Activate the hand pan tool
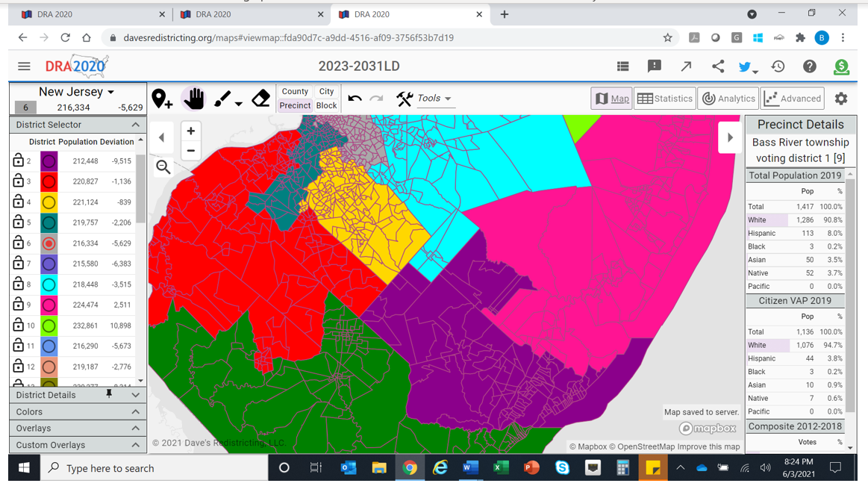This screenshot has height=492, width=868. point(193,99)
